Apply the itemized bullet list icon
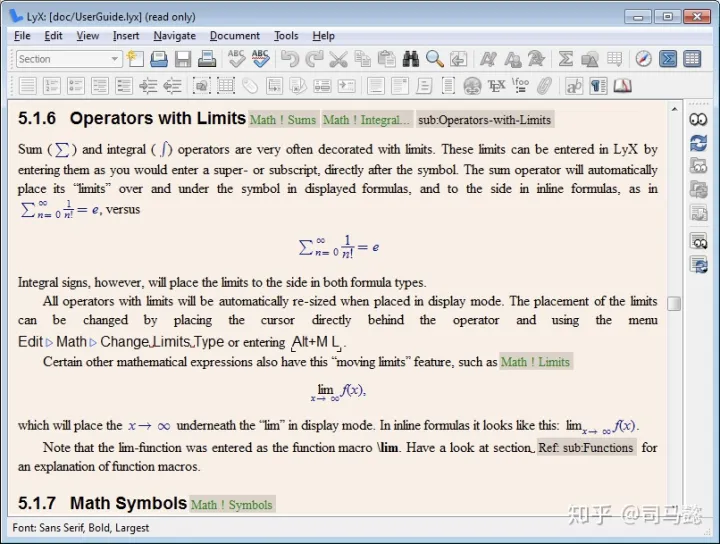The width and height of the screenshot is (720, 544). 76,85
